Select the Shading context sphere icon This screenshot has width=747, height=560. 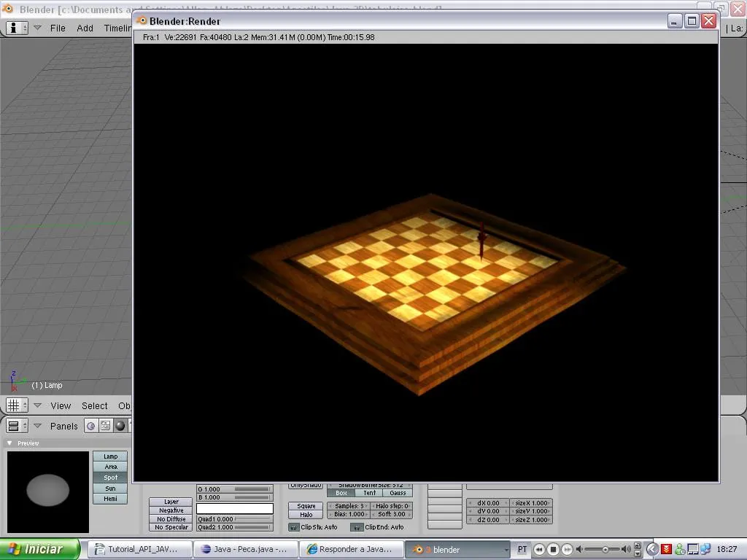(120, 426)
